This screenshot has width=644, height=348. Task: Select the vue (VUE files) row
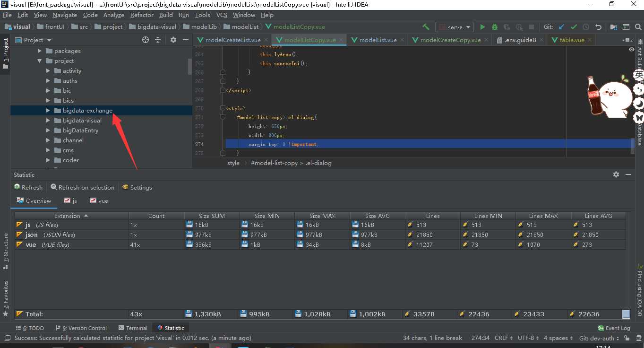(x=320, y=244)
